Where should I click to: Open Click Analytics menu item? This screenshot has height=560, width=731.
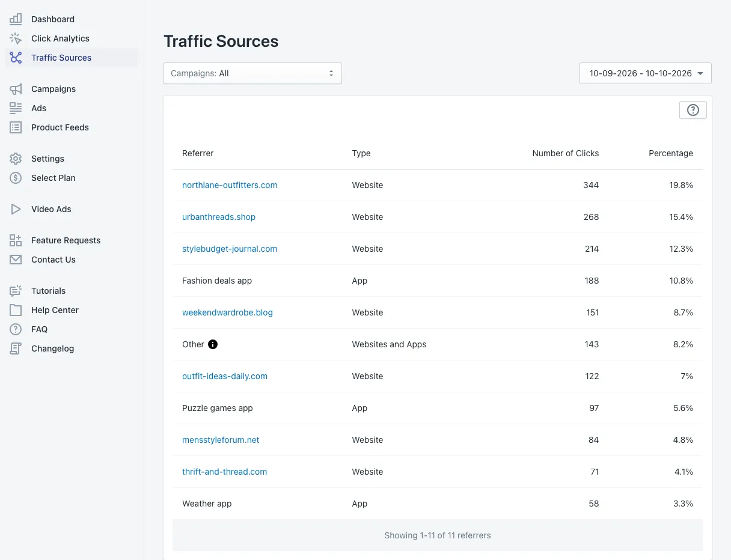(60, 38)
